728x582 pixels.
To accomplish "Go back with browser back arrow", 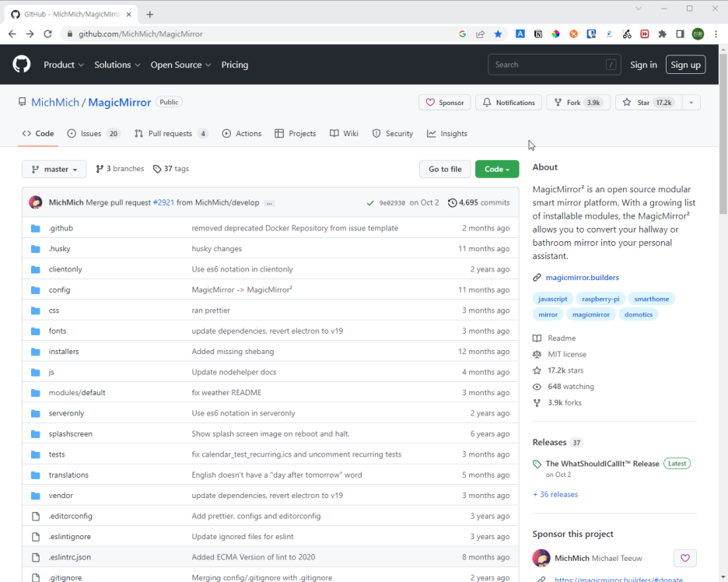I will point(12,34).
